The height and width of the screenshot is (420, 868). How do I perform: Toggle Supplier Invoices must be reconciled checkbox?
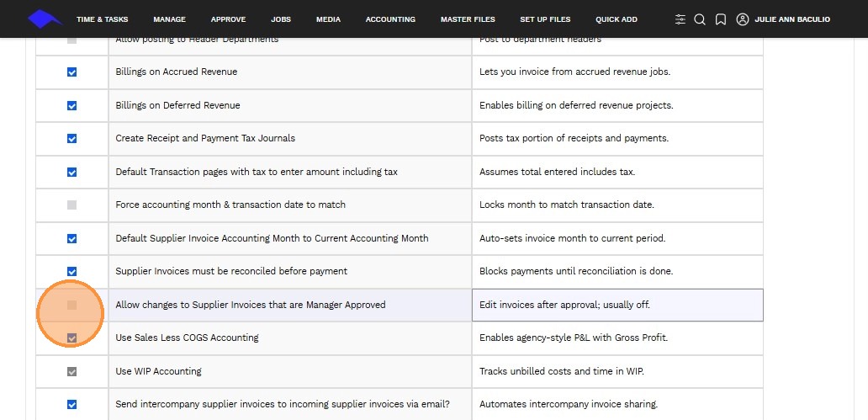point(71,272)
